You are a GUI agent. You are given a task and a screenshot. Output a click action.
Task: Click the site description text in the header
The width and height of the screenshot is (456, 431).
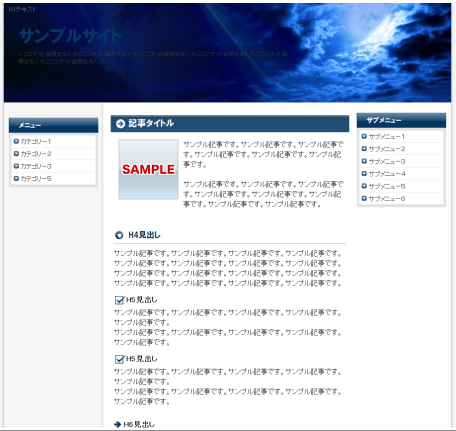click(153, 58)
